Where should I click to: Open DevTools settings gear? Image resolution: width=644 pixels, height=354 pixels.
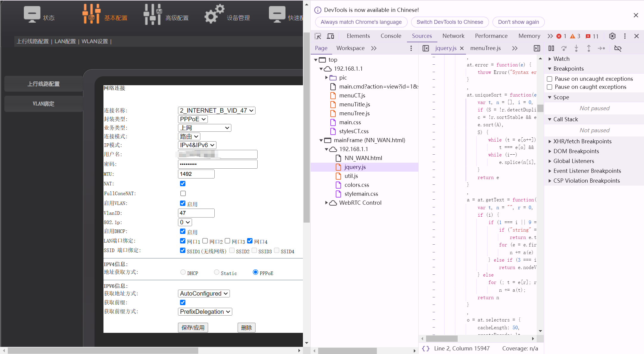click(x=612, y=36)
